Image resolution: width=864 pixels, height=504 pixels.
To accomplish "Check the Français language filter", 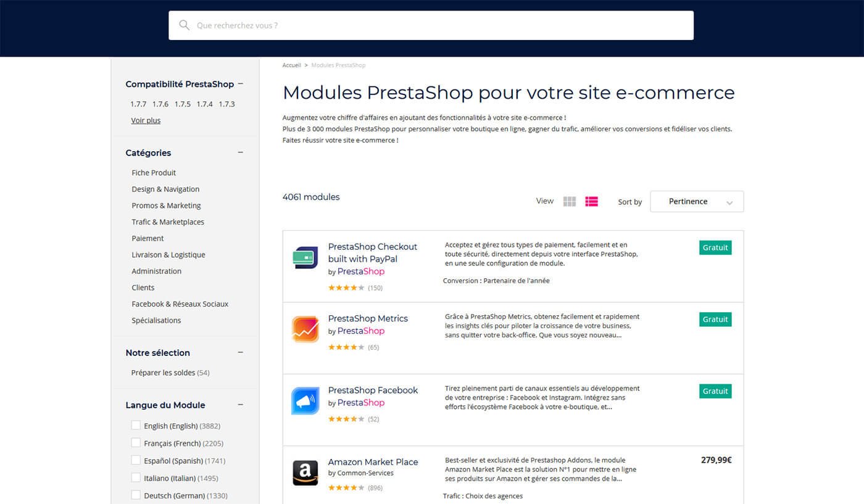I will (136, 442).
